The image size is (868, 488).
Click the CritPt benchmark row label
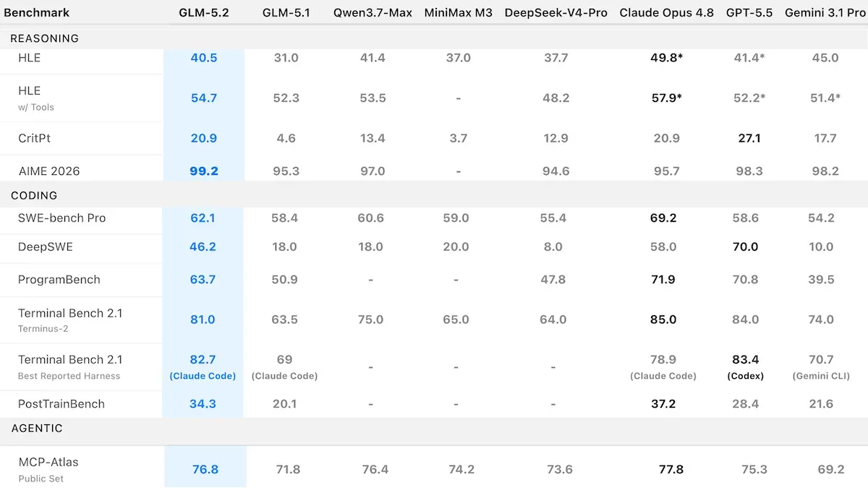[x=34, y=138]
